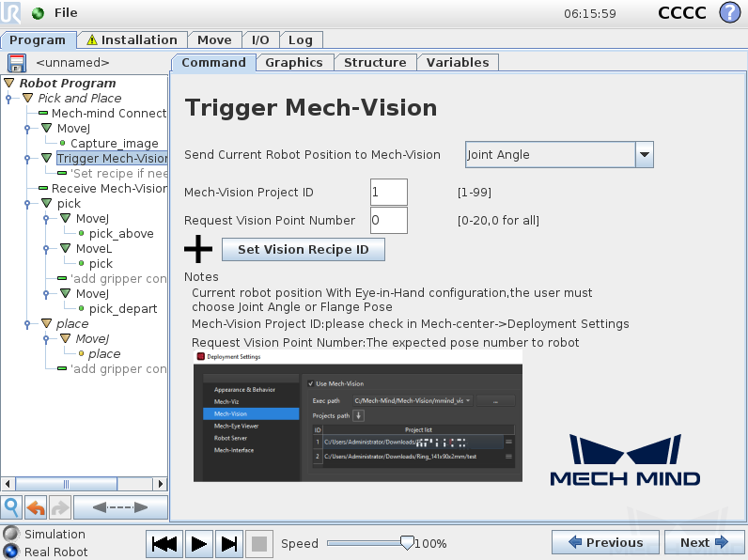Click the program tree navigation arrows button

point(120,507)
